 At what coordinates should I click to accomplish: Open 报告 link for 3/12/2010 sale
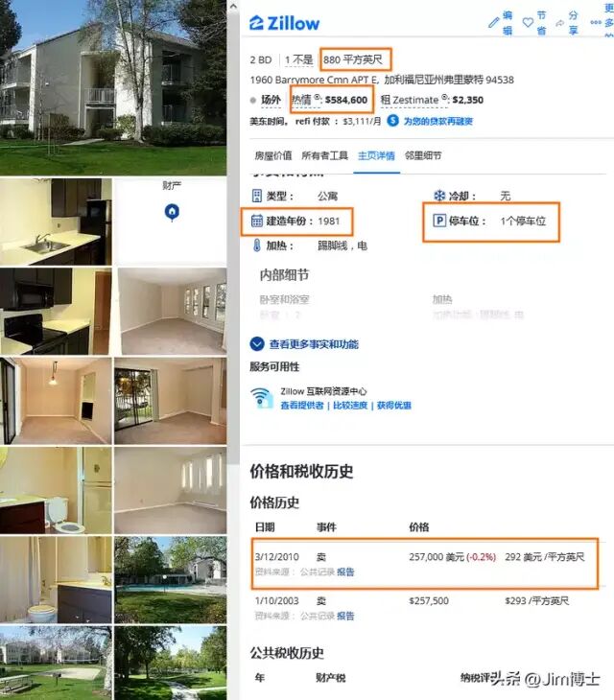pyautogui.click(x=345, y=572)
